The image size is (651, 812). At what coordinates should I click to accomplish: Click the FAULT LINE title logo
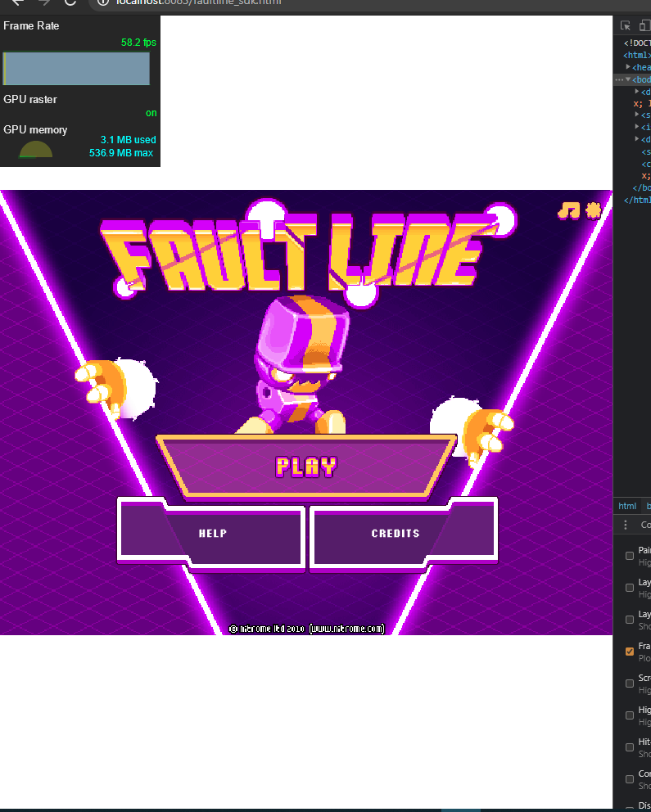click(x=308, y=253)
